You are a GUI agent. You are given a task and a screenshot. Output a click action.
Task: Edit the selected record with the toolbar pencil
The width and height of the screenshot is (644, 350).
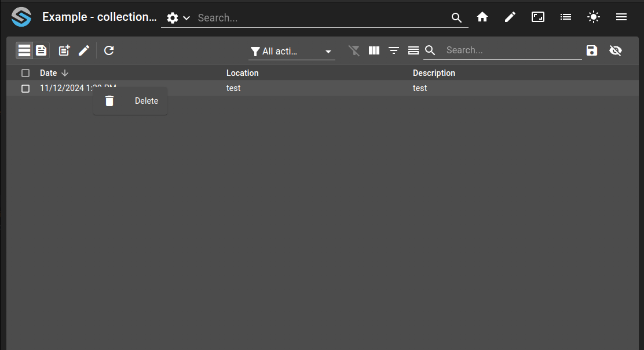84,50
